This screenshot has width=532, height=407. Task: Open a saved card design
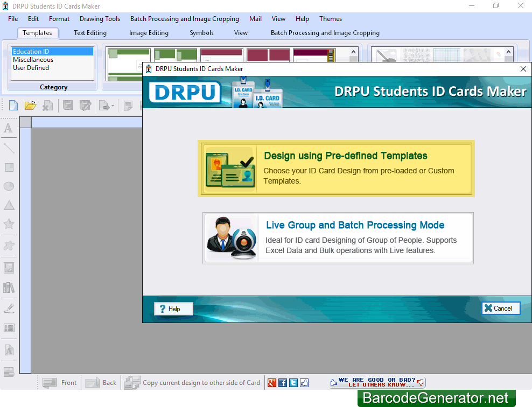(30, 105)
